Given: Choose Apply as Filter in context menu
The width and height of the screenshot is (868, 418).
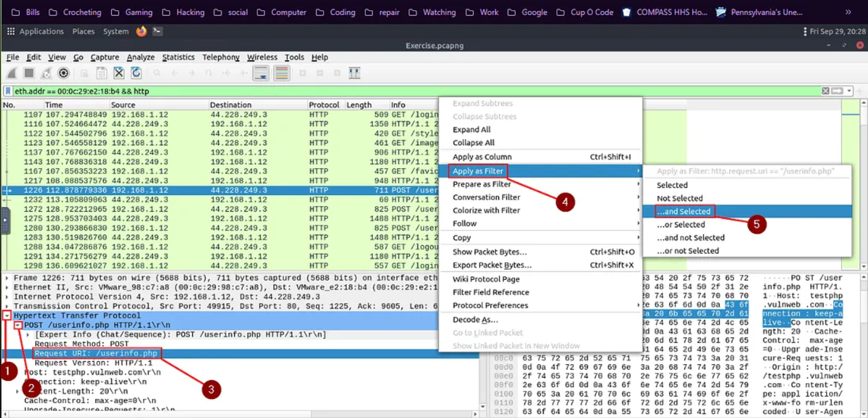Looking at the screenshot, I should pyautogui.click(x=541, y=171).
